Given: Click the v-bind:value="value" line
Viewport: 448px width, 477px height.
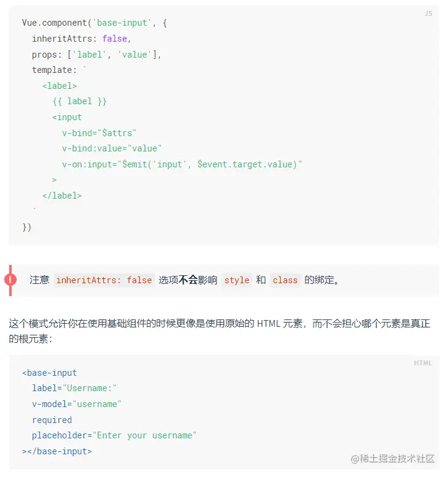Looking at the screenshot, I should (x=111, y=148).
